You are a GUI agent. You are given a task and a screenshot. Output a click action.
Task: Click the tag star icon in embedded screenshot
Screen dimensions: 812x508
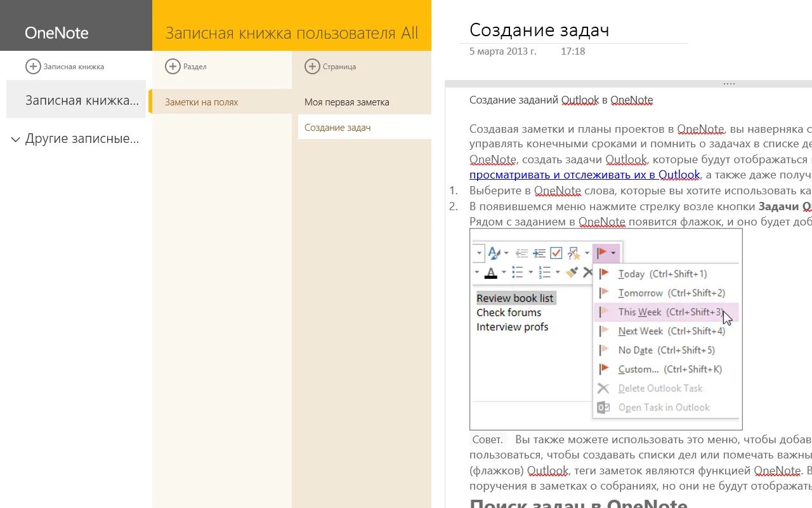pyautogui.click(x=574, y=253)
